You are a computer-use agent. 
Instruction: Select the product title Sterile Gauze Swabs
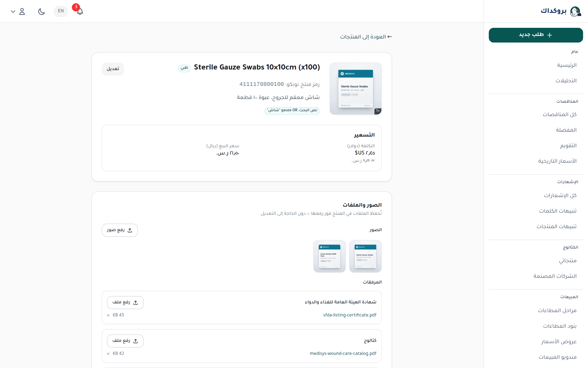(257, 67)
